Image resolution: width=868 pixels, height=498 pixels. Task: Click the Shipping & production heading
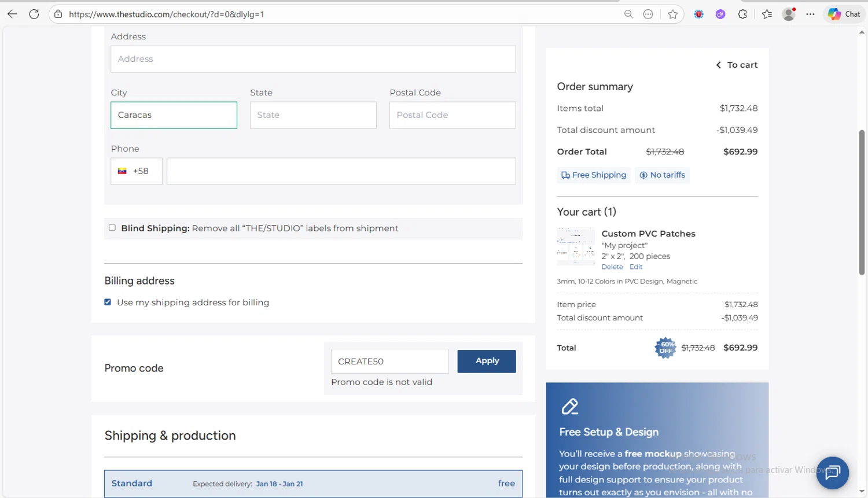(170, 436)
